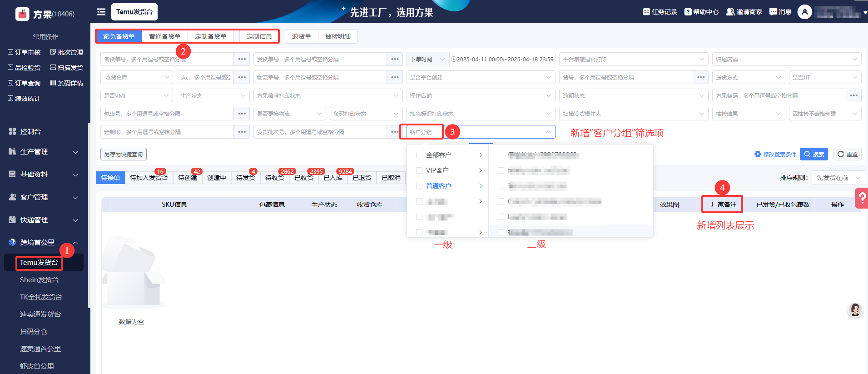Open 品检验货 shortcut
The width and height of the screenshot is (868, 374).
pos(24,68)
